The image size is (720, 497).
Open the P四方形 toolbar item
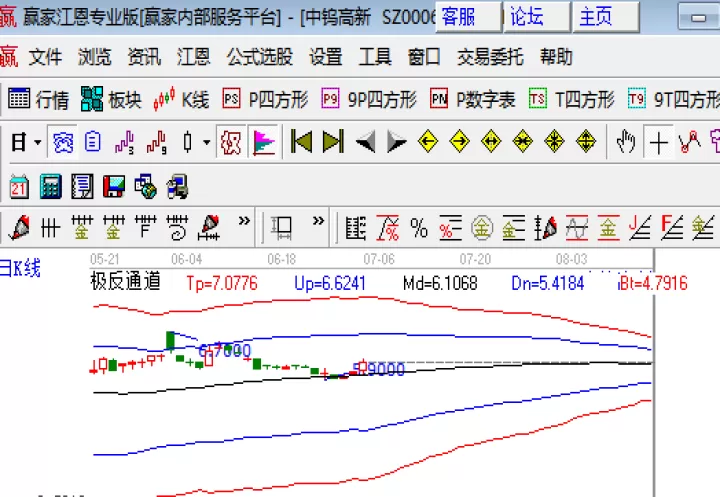pos(265,100)
